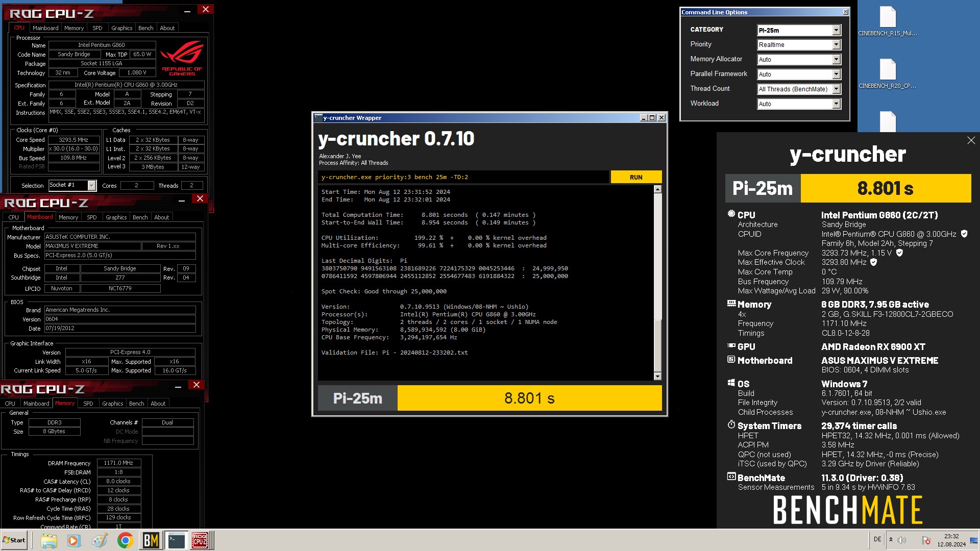Open the Windows Start menu

click(x=14, y=540)
